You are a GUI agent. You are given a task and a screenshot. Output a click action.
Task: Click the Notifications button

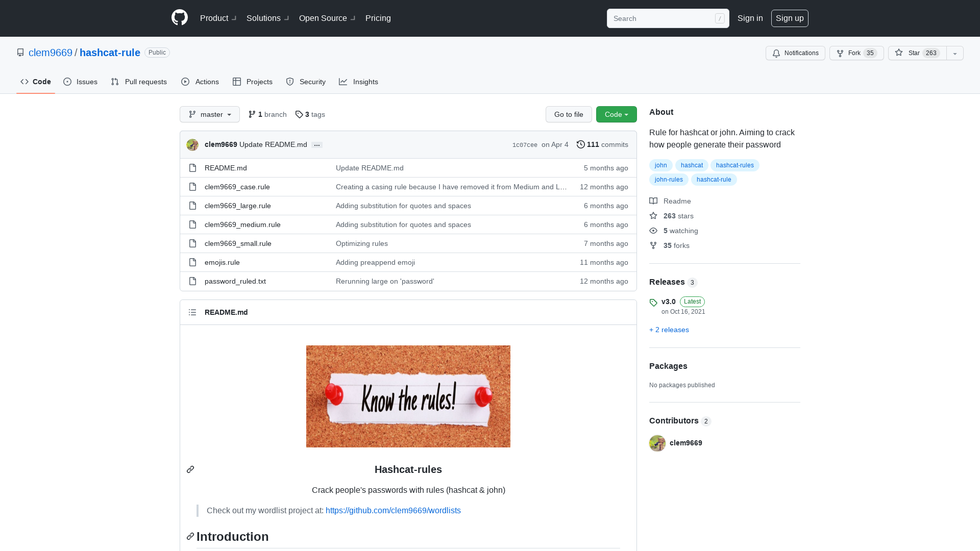[795, 53]
